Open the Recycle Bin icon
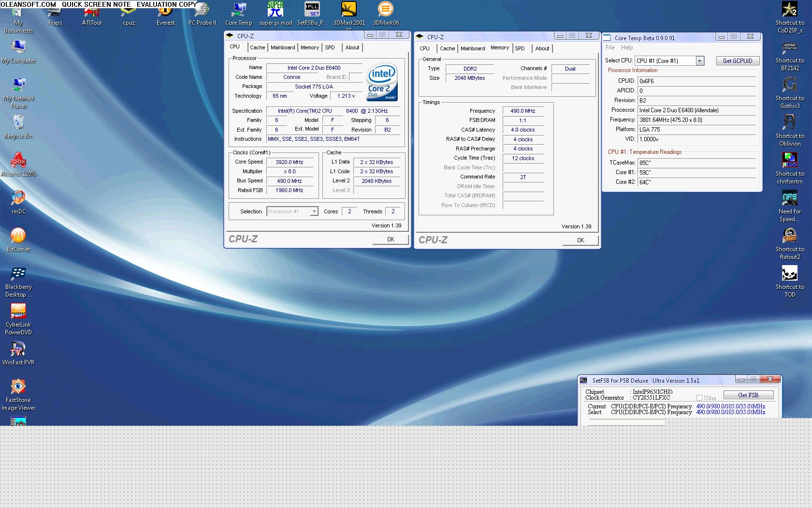Viewport: 812px width, 508px height. (x=18, y=127)
